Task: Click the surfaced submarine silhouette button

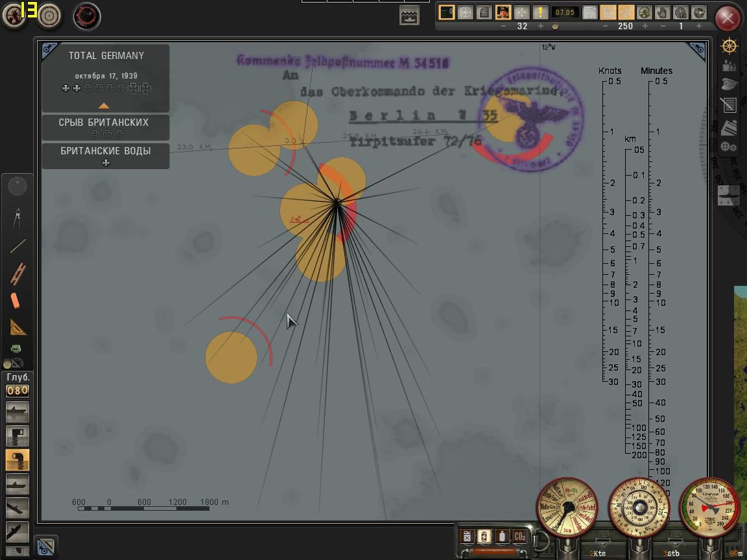Action: point(17,484)
